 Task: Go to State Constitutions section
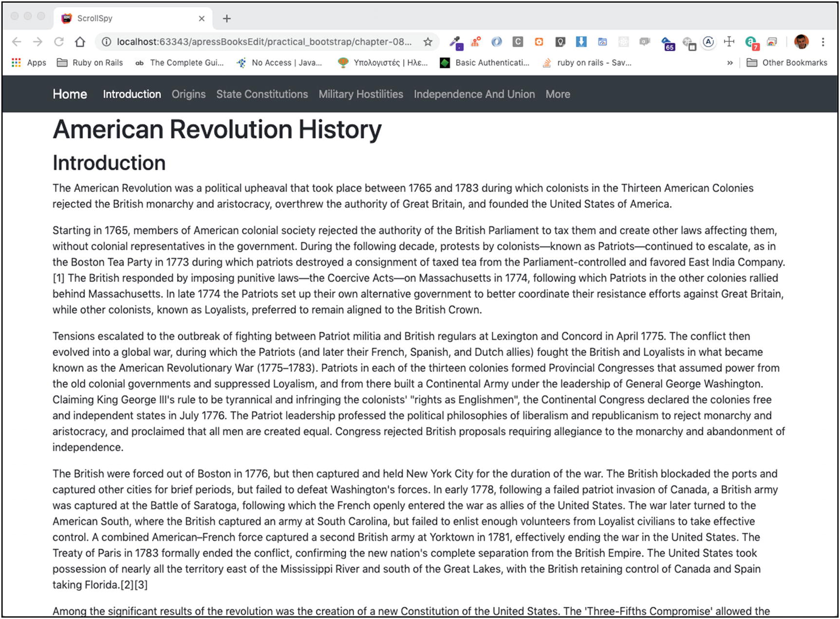point(262,94)
